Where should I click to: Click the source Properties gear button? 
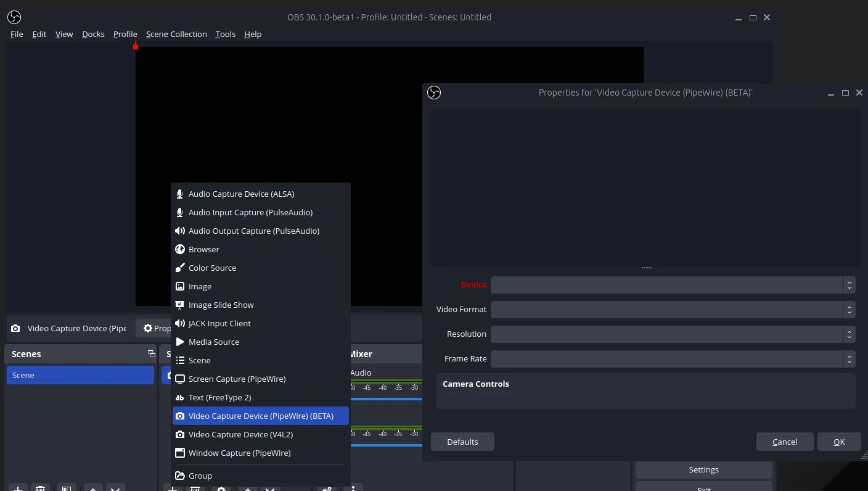point(154,328)
